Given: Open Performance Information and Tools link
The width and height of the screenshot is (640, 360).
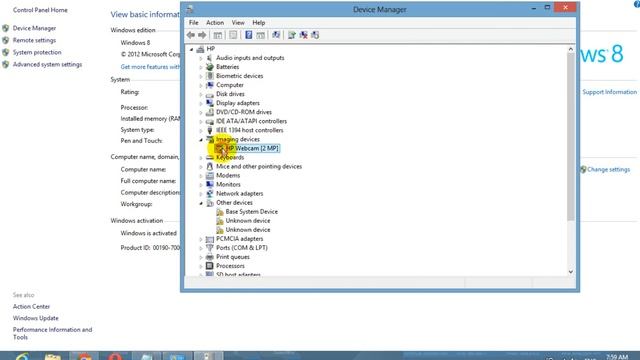Looking at the screenshot, I should 52,333.
